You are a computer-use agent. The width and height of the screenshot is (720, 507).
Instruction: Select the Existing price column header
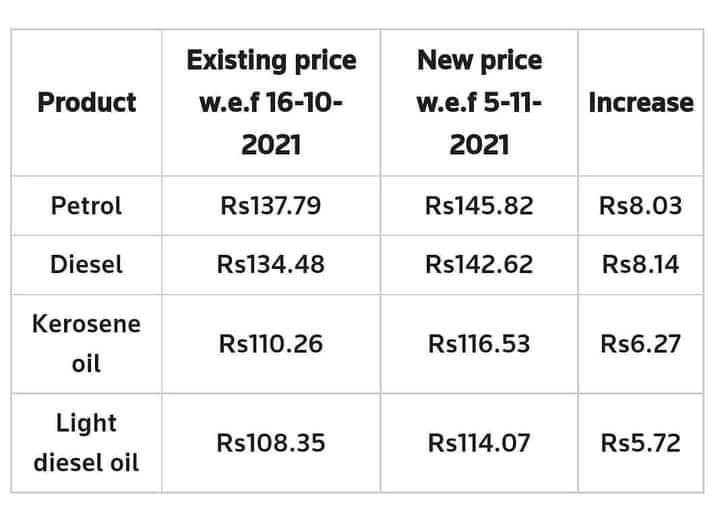pyautogui.click(x=271, y=102)
